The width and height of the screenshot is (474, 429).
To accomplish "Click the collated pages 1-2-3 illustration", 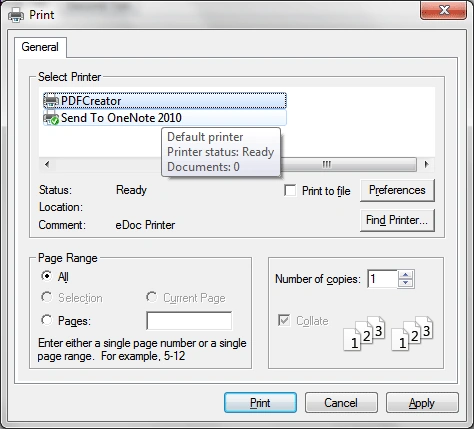I will point(388,333).
